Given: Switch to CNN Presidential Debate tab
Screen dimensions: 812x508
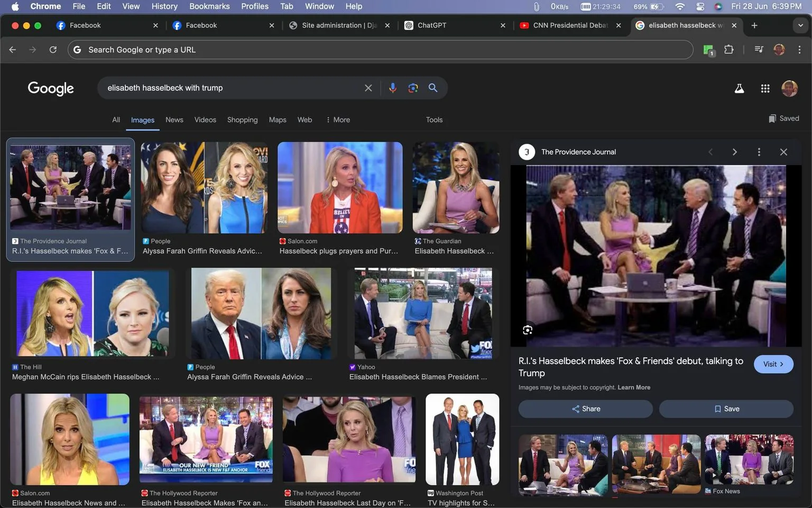Looking at the screenshot, I should coord(570,25).
